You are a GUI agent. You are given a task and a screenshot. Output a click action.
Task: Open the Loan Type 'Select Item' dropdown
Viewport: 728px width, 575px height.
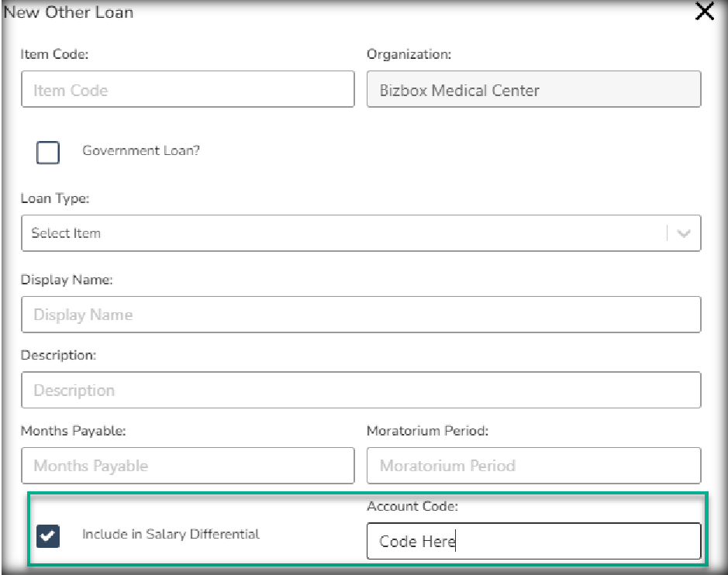pos(341,233)
